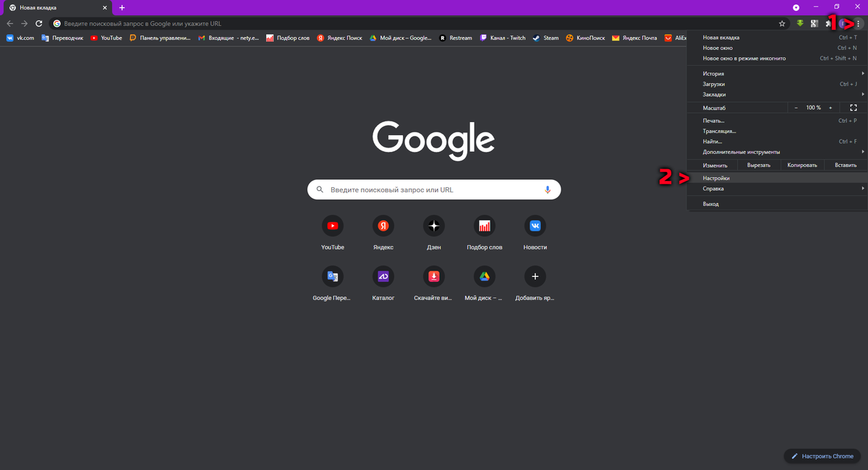Screen dimensions: 868x470
Task: Click the Вырезать button
Action: [759, 165]
